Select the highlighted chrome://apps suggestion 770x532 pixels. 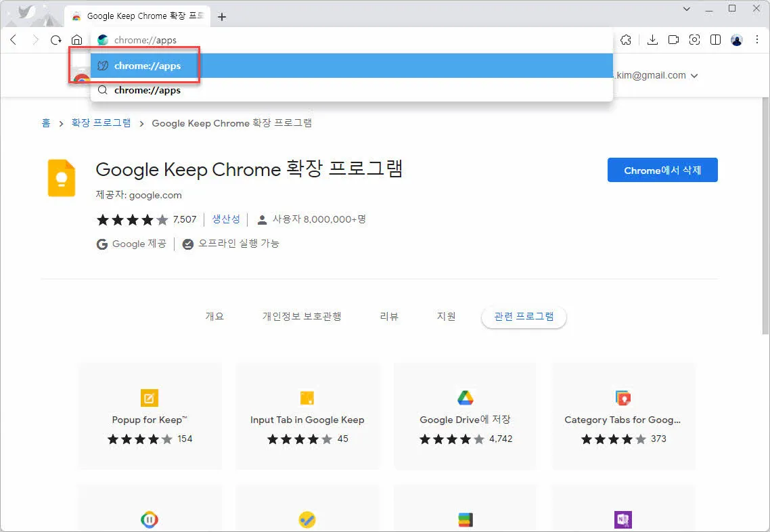(352, 66)
